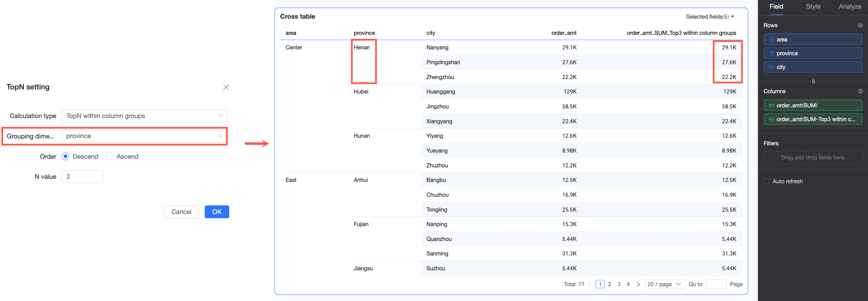This screenshot has height=301, width=868.
Task: Click the Cross table title
Action: 297,16
